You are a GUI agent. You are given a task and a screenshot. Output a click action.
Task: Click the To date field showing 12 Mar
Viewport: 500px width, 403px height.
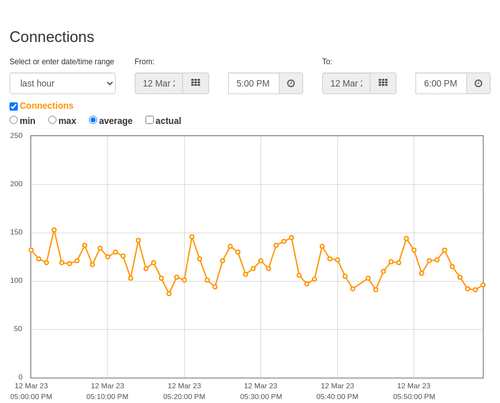click(x=346, y=83)
